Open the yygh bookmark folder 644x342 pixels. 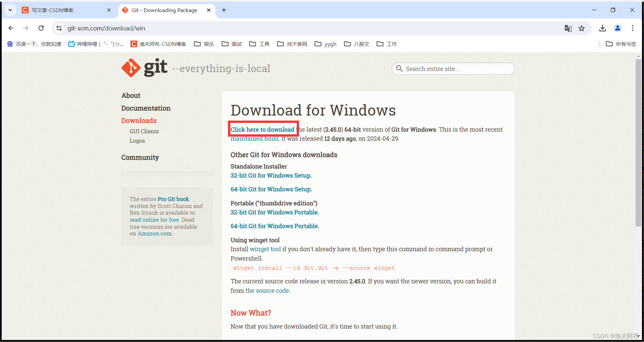326,44
